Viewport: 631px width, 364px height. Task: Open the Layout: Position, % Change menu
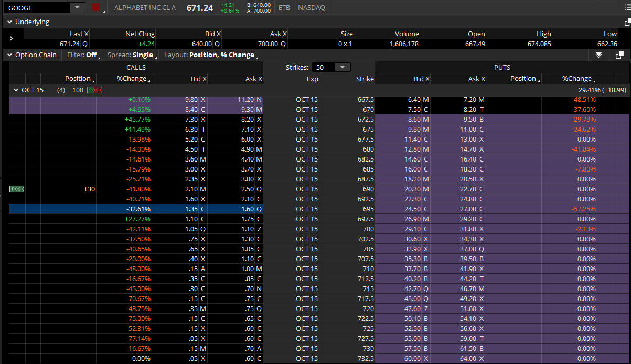(210, 55)
